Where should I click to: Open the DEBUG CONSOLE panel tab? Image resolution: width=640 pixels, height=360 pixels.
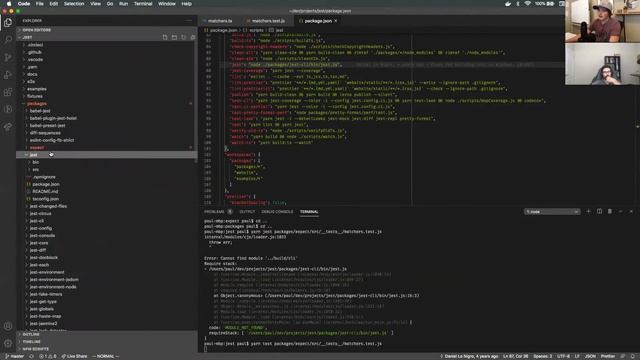277,212
